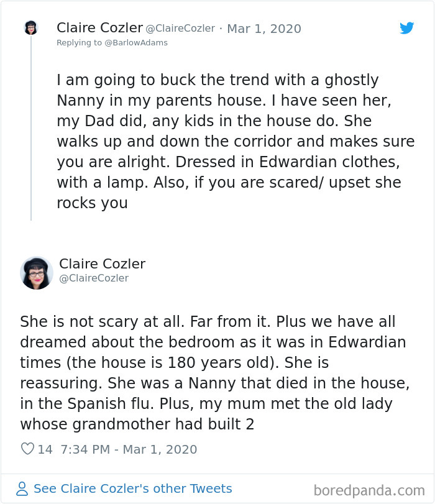
Task: Open the @BarlowAdams mention link
Action: (x=134, y=42)
